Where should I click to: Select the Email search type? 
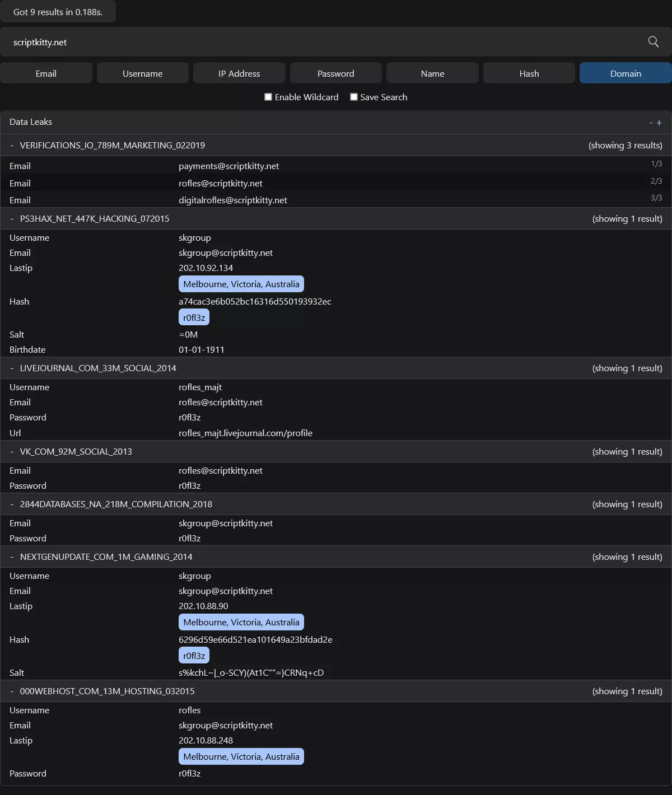tap(46, 73)
